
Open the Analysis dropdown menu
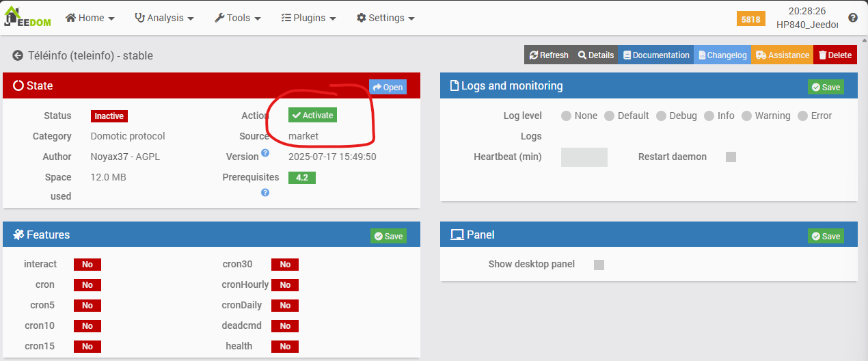[x=164, y=18]
